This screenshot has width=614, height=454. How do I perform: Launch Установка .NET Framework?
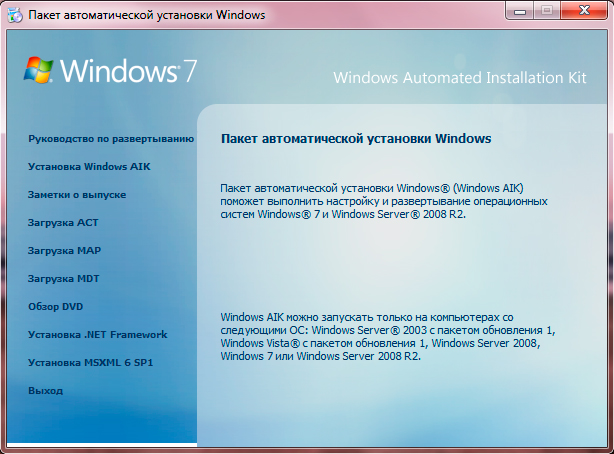(98, 335)
